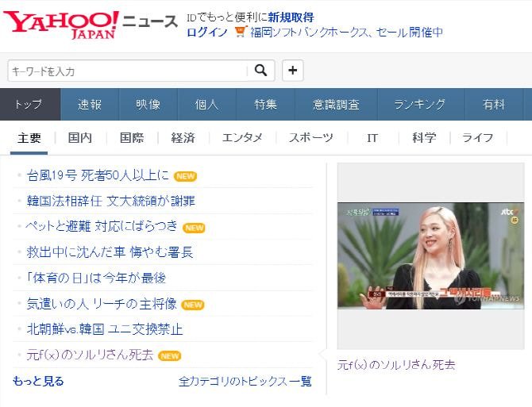This screenshot has height=407, width=532.
Task: Click the Yahoo! Japan logo
Action: pyautogui.click(x=61, y=25)
